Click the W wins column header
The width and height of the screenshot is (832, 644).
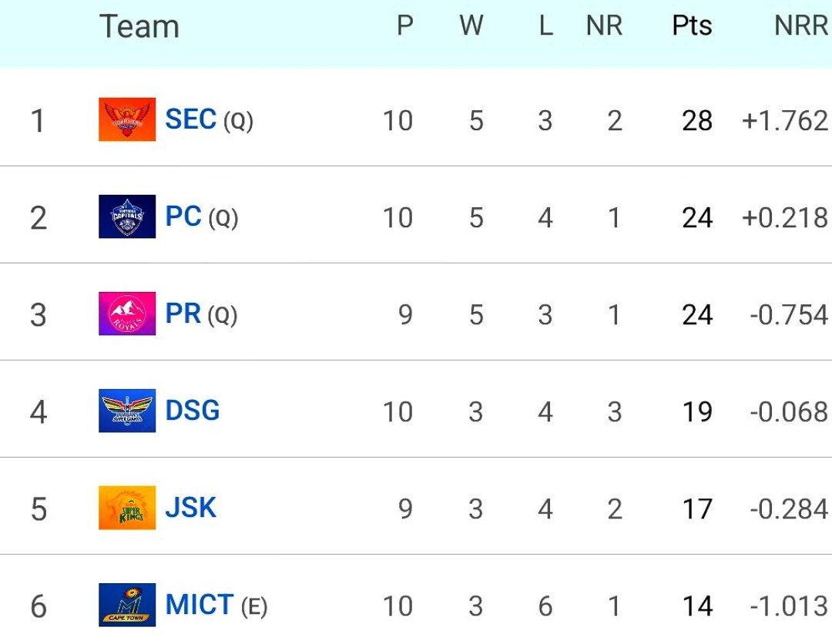point(471,26)
